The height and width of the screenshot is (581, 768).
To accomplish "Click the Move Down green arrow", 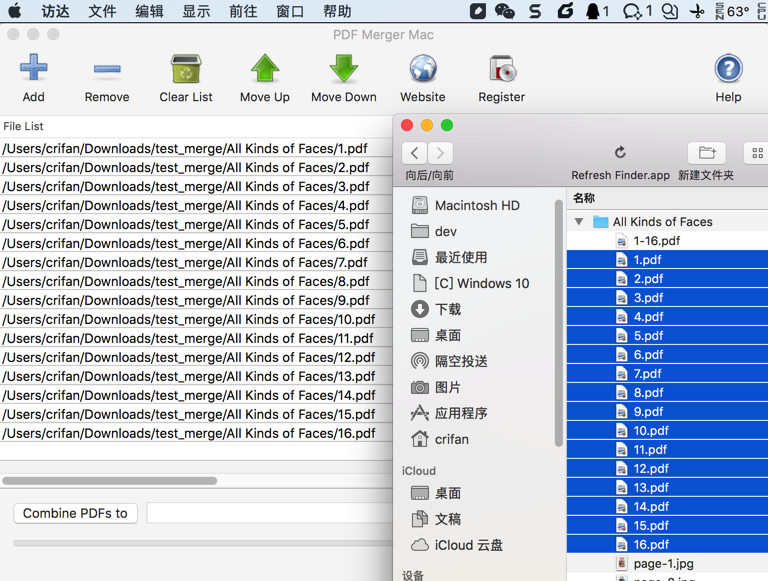I will pyautogui.click(x=344, y=68).
